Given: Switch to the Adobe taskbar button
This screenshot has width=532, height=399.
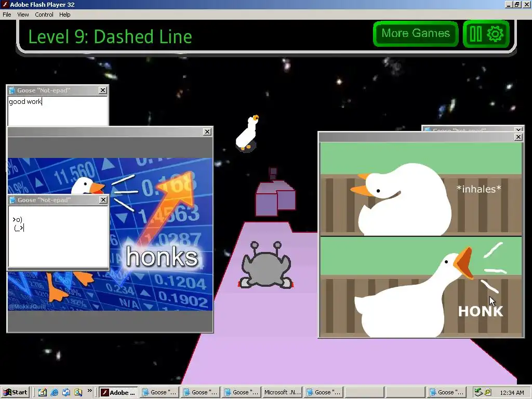Looking at the screenshot, I should click(118, 392).
